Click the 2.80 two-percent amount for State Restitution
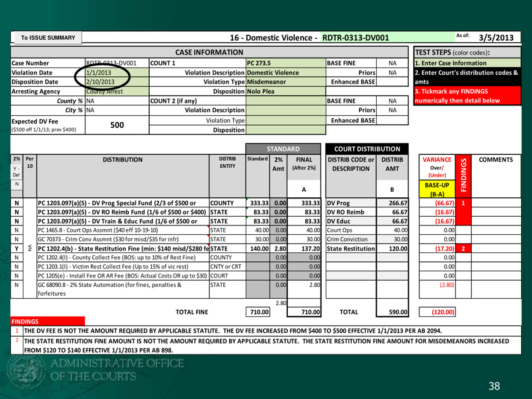The image size is (532, 399). 278,249
